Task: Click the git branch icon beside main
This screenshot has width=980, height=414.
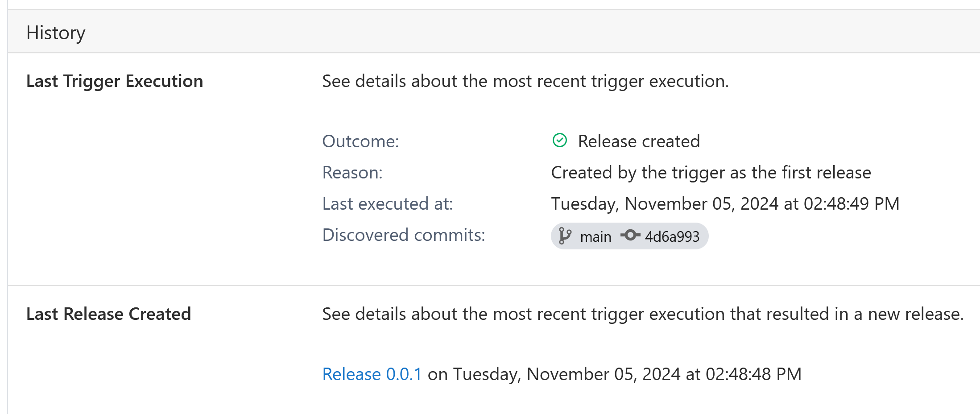Action: pos(565,236)
